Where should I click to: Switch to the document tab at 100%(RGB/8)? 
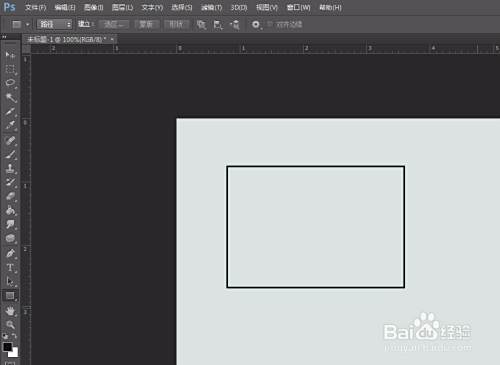coord(67,39)
